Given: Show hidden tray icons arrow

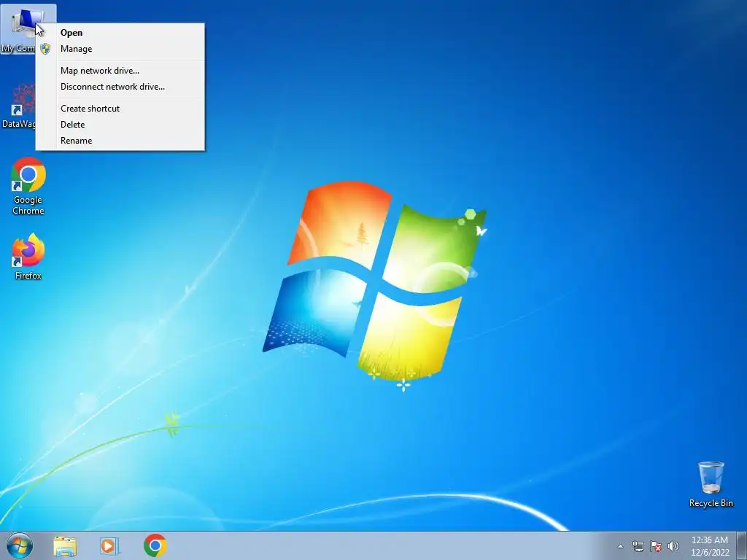Looking at the screenshot, I should [620, 546].
